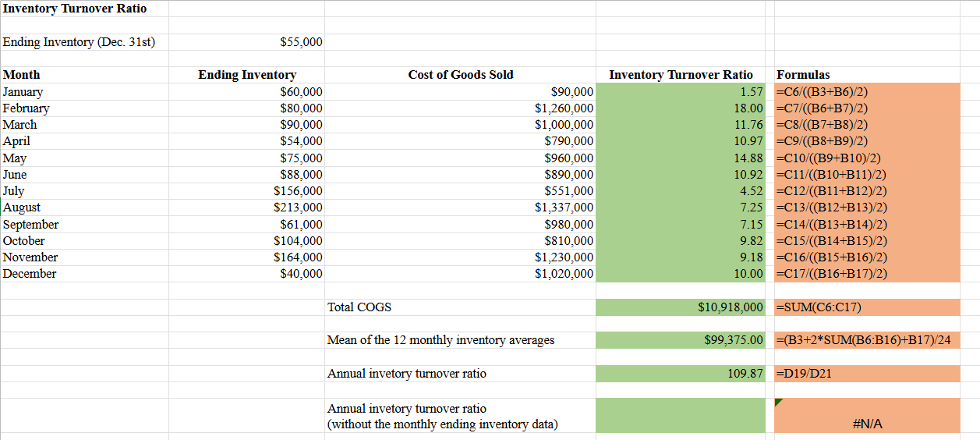
Task: Click the Formulas column header
Action: click(803, 75)
